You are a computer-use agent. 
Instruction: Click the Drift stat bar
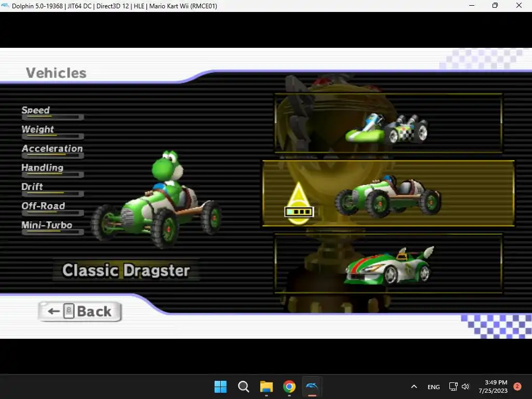pyautogui.click(x=52, y=193)
